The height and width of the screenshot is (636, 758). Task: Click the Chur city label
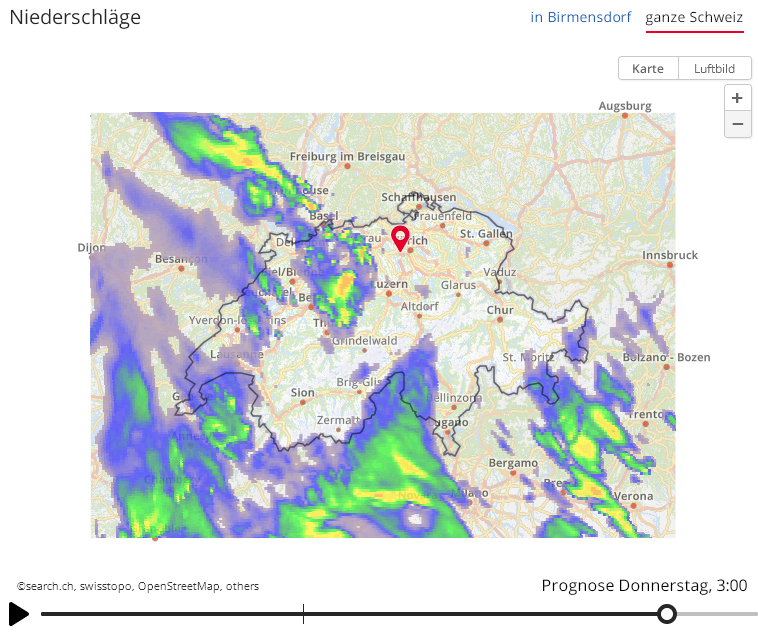(500, 310)
